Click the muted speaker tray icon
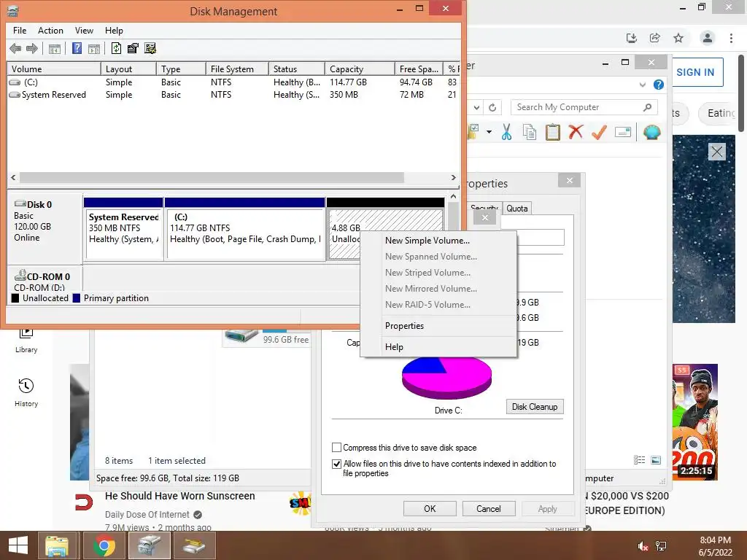Image resolution: width=747 pixels, height=560 pixels. [643, 546]
